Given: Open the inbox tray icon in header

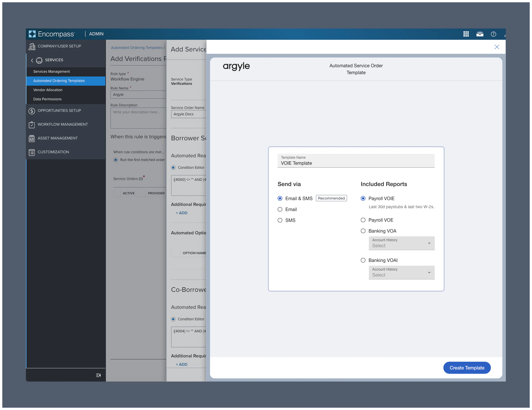Looking at the screenshot, I should pyautogui.click(x=480, y=34).
